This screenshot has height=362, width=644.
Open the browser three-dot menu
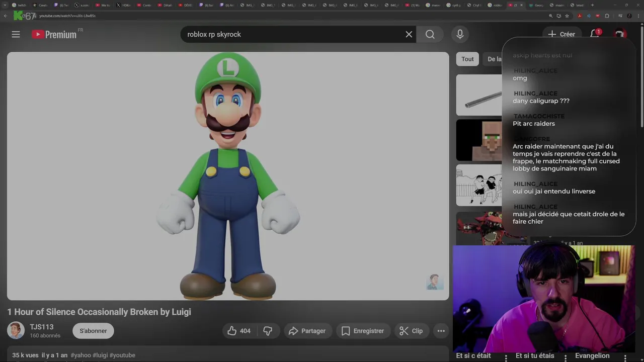[x=638, y=16]
